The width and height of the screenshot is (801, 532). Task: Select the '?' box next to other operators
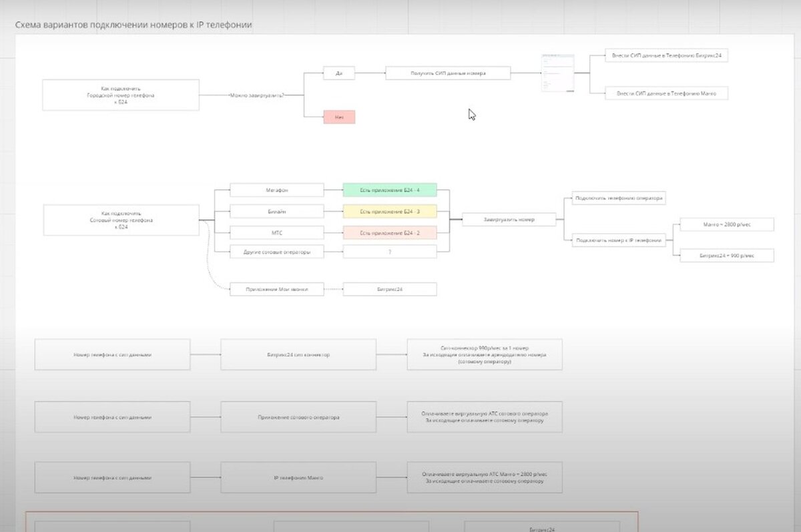390,252
